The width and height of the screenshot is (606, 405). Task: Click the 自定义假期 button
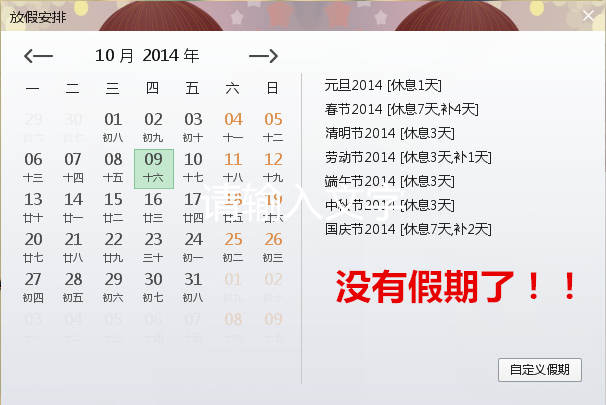tap(539, 369)
